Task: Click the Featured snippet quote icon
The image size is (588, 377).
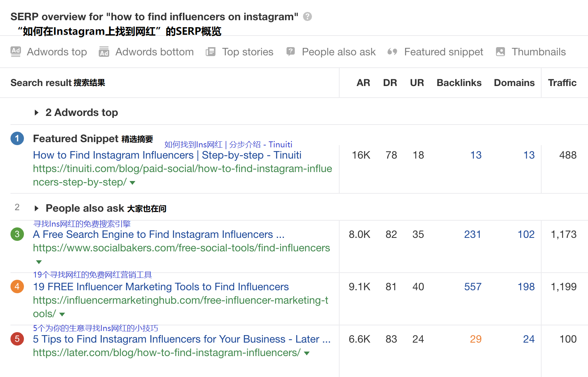Action: (392, 52)
